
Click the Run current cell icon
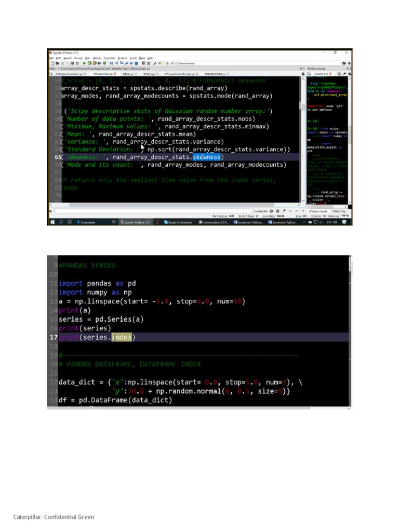coord(89,63)
